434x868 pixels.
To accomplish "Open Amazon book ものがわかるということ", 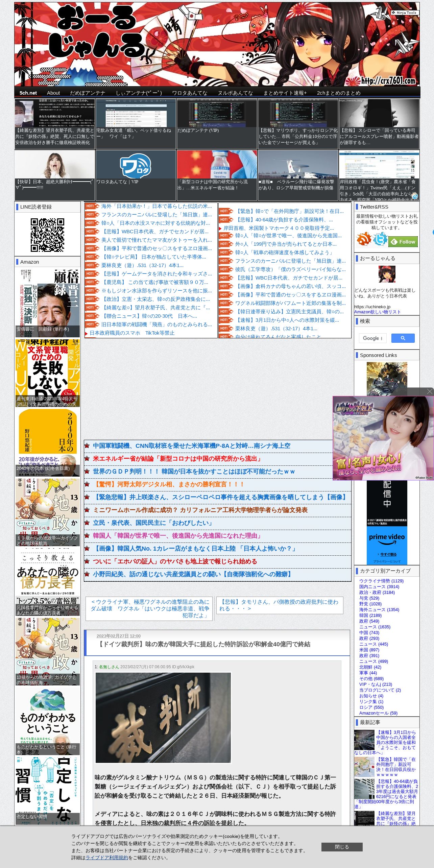I will coord(48,721).
